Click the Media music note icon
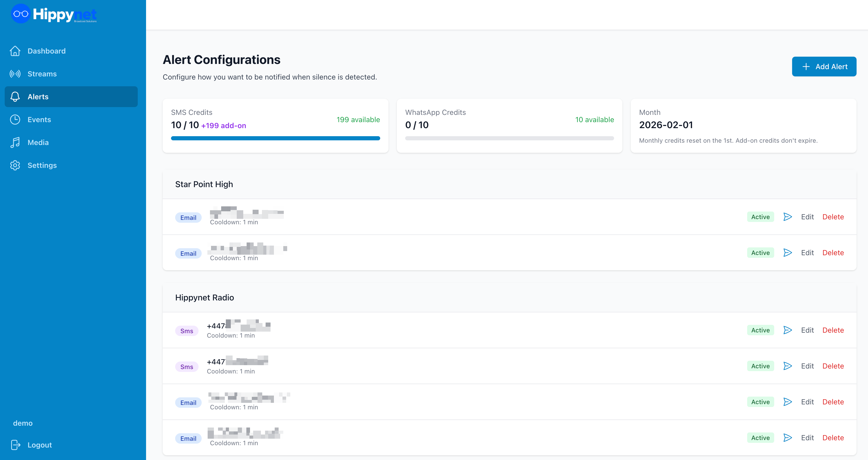This screenshot has height=460, width=868. 15,143
